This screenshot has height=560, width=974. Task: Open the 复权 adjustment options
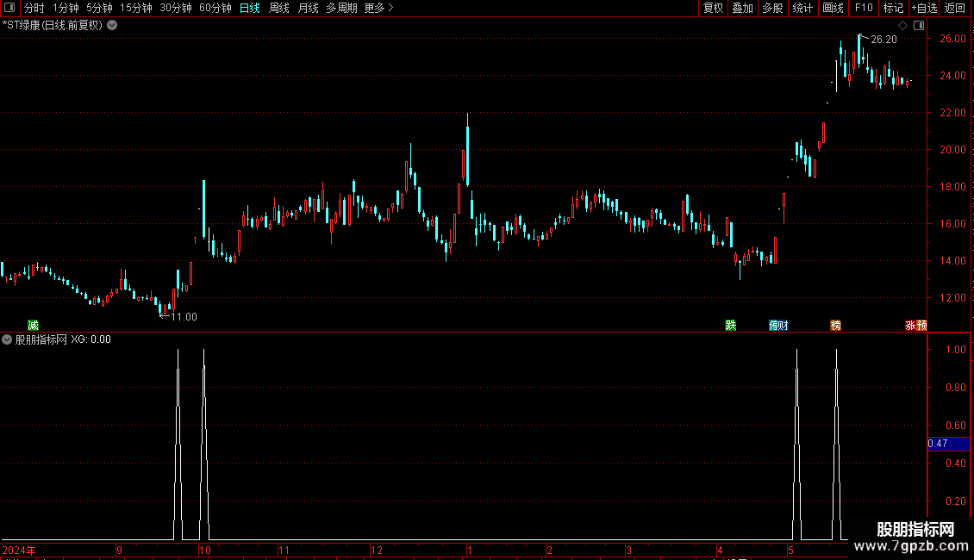[713, 8]
